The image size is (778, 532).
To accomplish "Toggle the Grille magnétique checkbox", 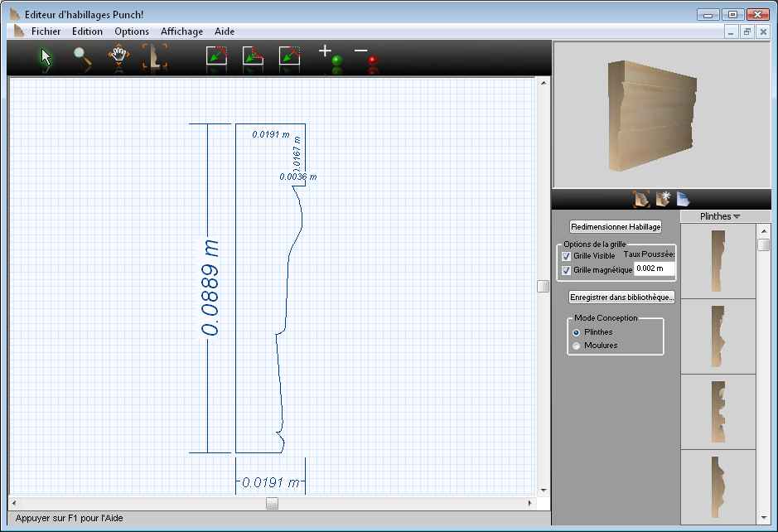I will pyautogui.click(x=566, y=270).
